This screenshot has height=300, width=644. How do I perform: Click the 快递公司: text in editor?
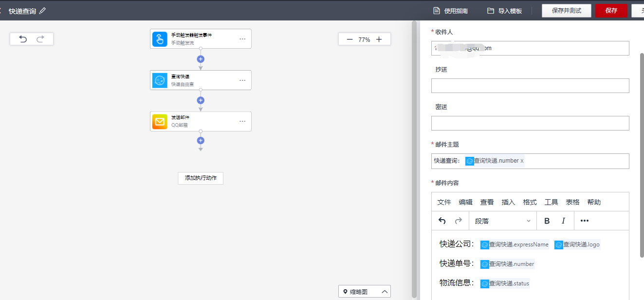point(457,244)
